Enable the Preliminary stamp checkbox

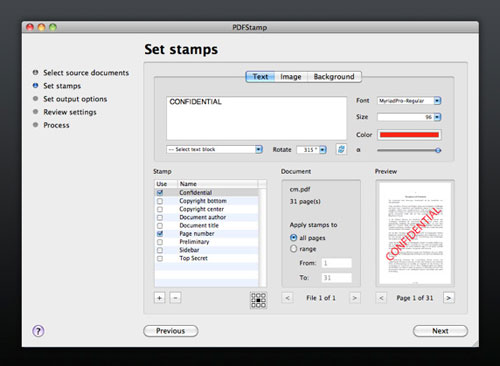point(160,242)
